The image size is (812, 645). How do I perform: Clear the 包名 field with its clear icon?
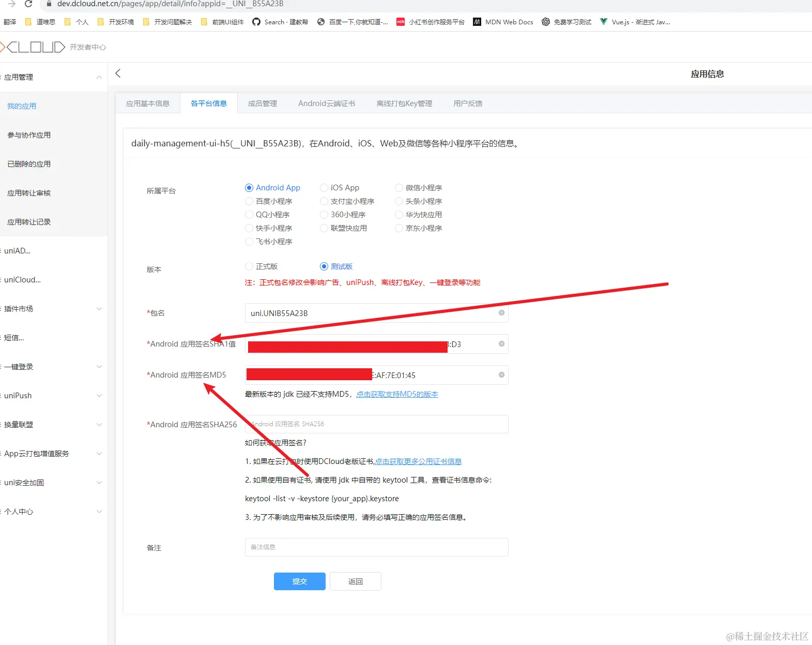point(501,313)
